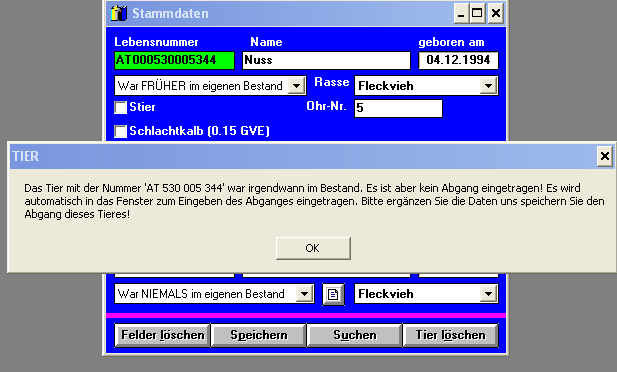Close the Stammdaten window
The height and width of the screenshot is (372, 617).
pos(496,13)
